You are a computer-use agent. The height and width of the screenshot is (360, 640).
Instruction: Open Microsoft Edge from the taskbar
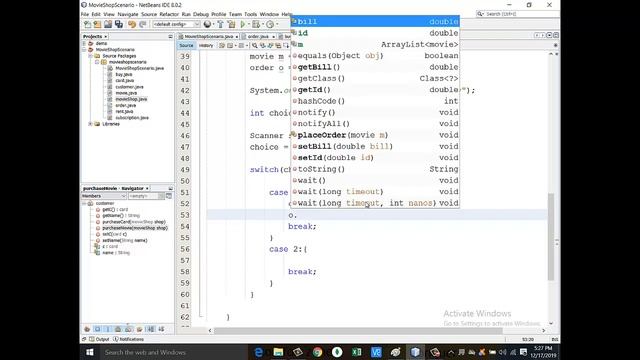(x=258, y=352)
